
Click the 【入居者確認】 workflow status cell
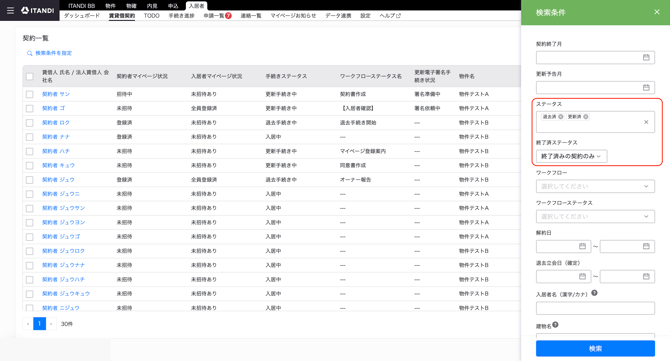[358, 109]
